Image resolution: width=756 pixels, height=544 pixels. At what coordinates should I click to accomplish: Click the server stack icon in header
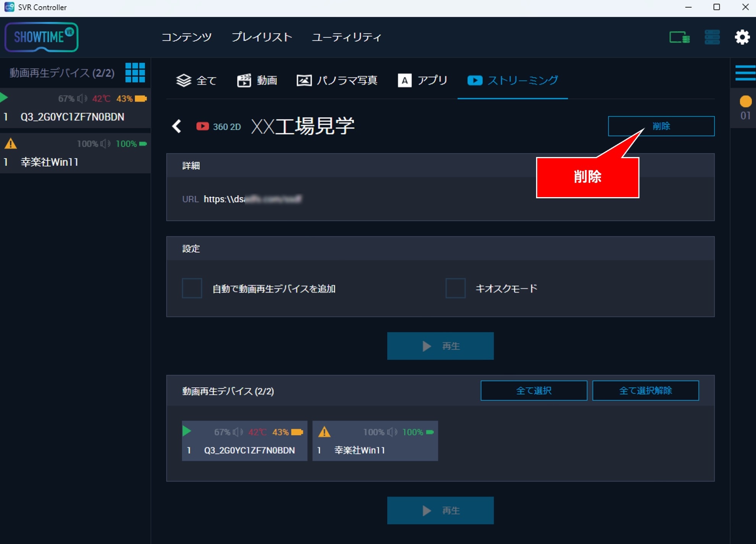[712, 37]
